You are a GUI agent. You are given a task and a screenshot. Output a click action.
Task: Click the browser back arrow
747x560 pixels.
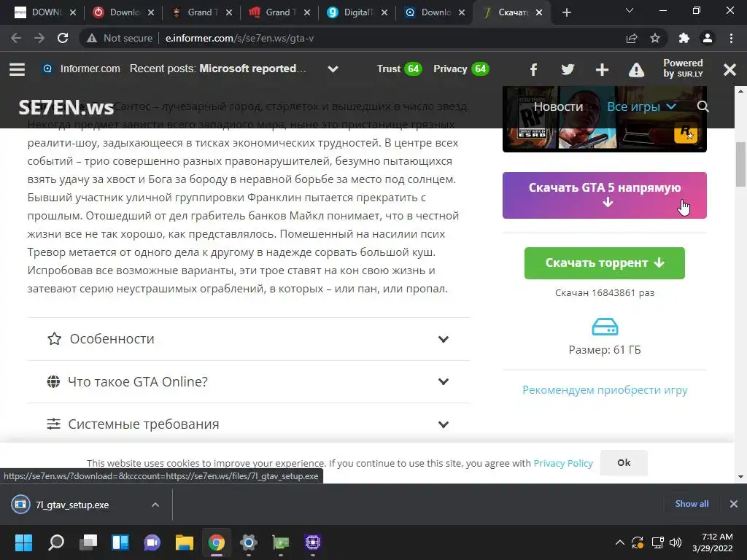(16, 38)
